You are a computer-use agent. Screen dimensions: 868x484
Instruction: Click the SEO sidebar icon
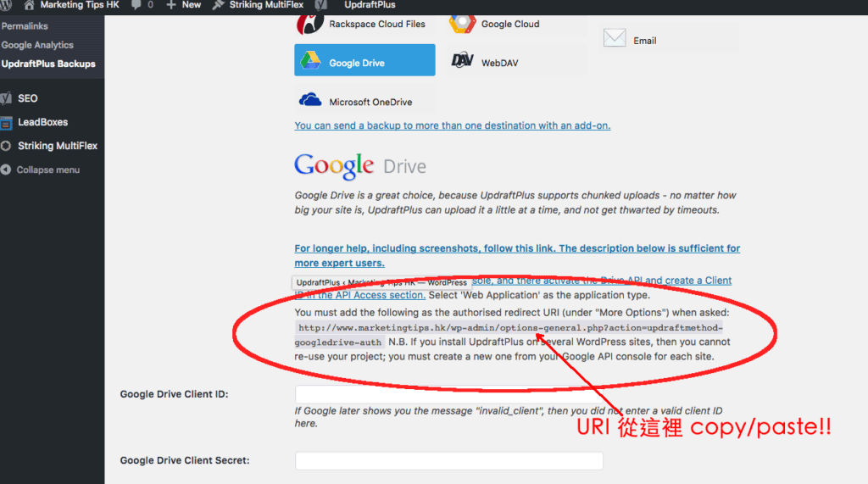(6, 98)
